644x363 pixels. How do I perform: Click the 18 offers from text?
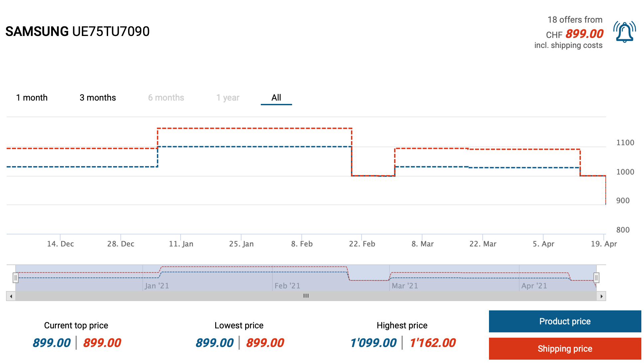pyautogui.click(x=575, y=20)
